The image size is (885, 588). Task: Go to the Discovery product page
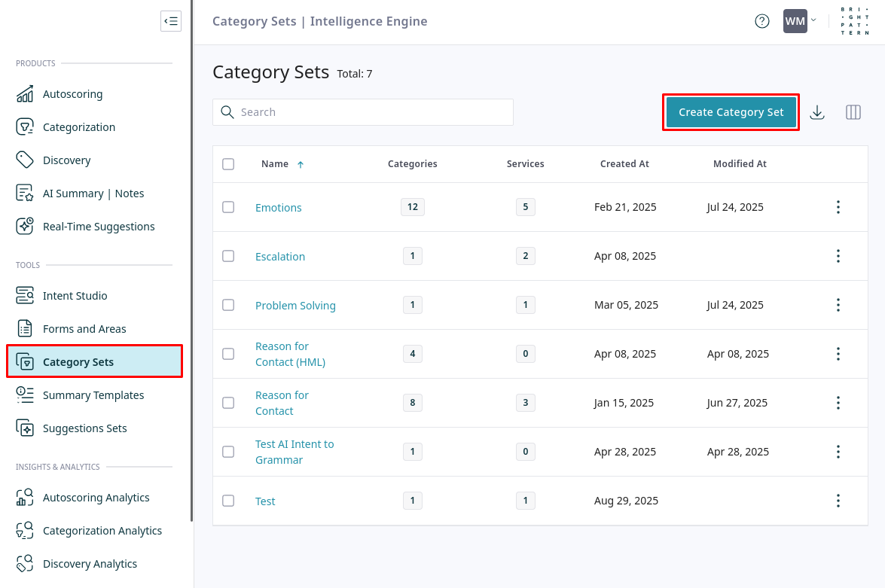pos(66,160)
